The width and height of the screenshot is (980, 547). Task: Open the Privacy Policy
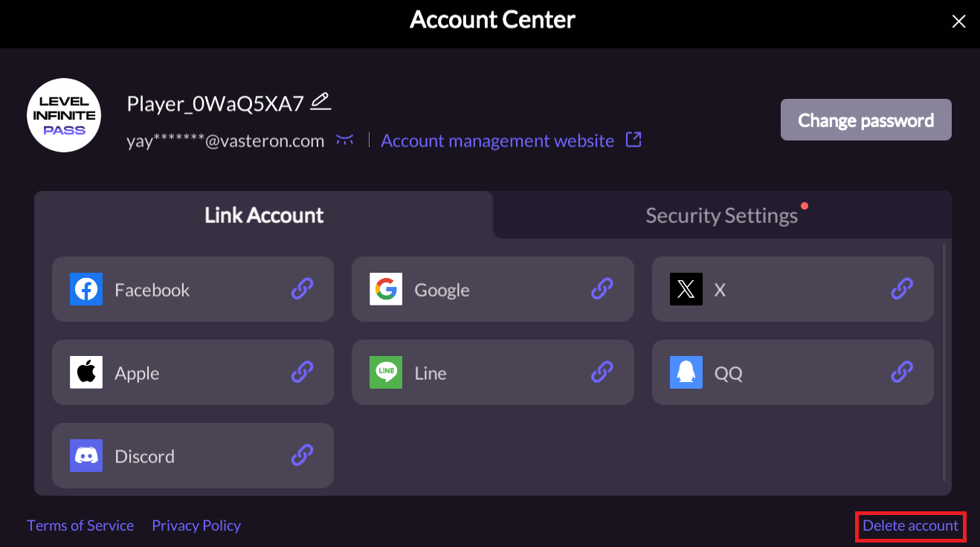click(196, 525)
